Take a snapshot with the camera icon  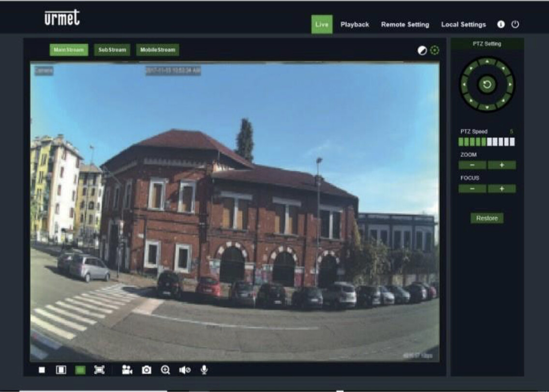(146, 370)
